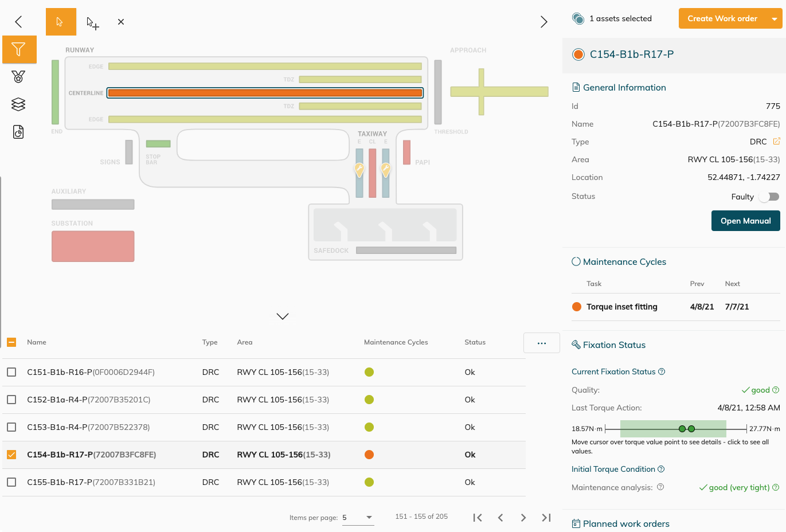786x532 pixels.
Task: Click a torque value point on the range bar
Action: click(x=682, y=429)
